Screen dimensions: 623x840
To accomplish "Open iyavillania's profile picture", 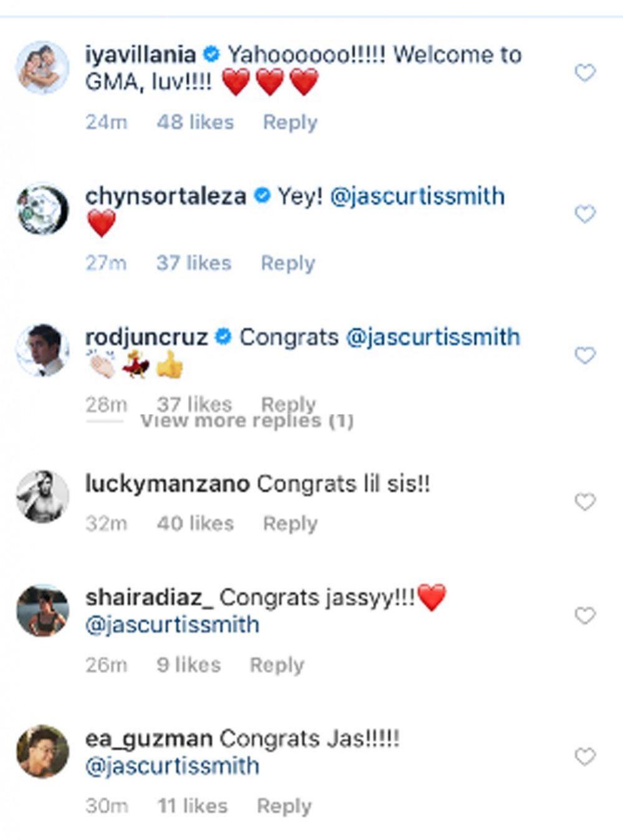I will tap(42, 68).
